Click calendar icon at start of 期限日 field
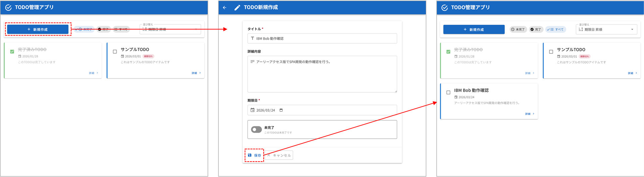This screenshot has width=644, height=177. 253,110
